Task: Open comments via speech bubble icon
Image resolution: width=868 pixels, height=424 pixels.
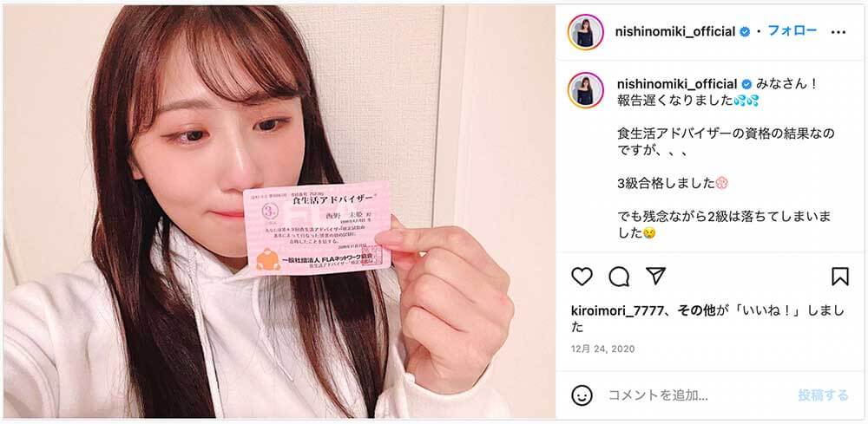Action: pos(619,277)
